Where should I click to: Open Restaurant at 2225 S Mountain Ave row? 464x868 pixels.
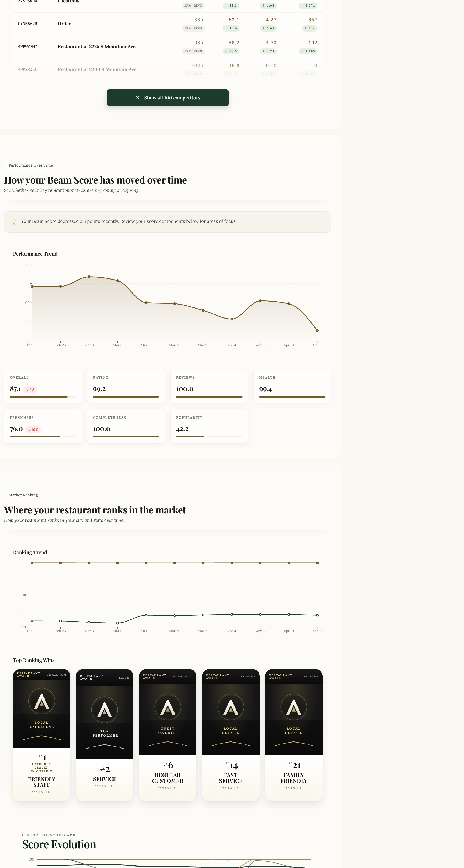tap(168, 46)
